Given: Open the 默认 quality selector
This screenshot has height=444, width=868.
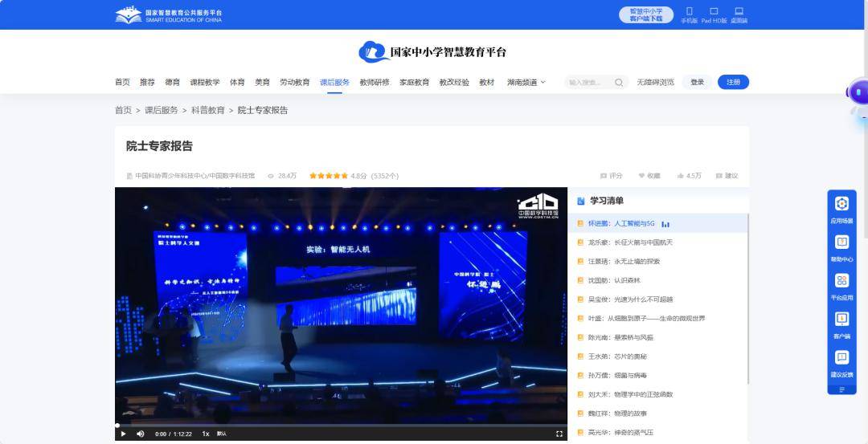Looking at the screenshot, I should click(x=222, y=434).
